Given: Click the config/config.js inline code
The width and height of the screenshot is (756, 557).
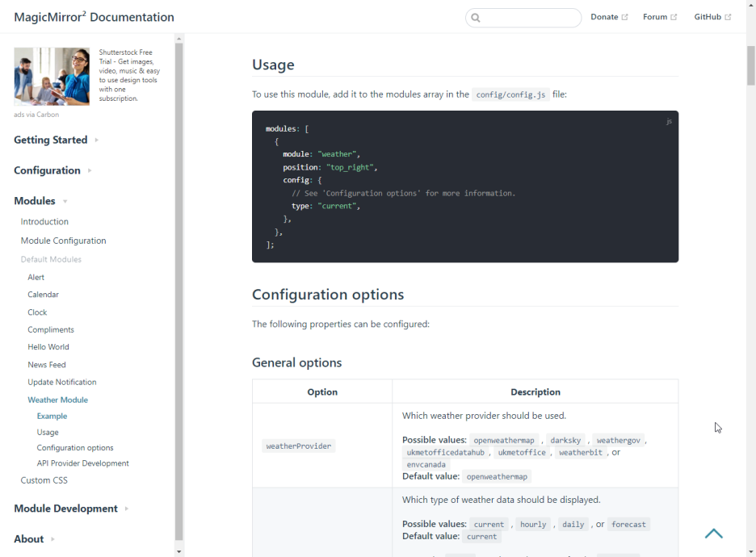Looking at the screenshot, I should pos(510,94).
